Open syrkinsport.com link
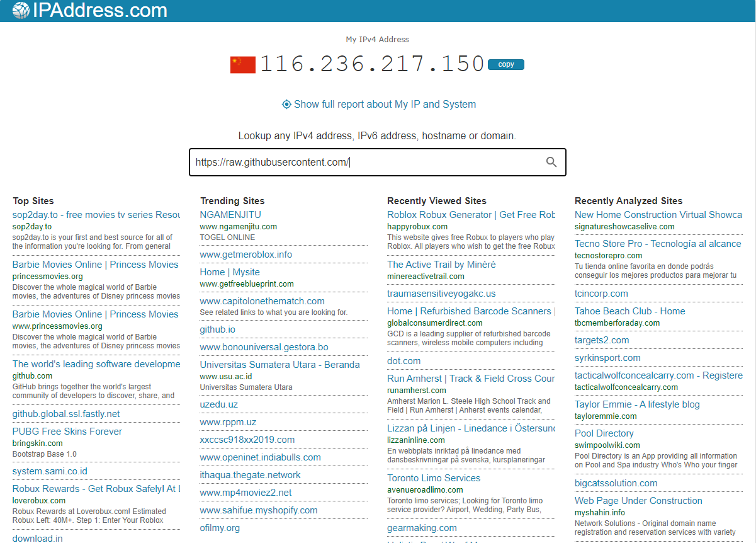756x543 pixels. (607, 358)
